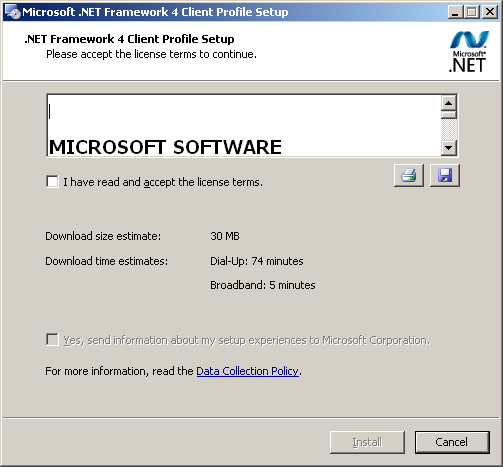Screen dimensions: 503x467
Task: Print the license terms using printer icon
Action: click(409, 175)
